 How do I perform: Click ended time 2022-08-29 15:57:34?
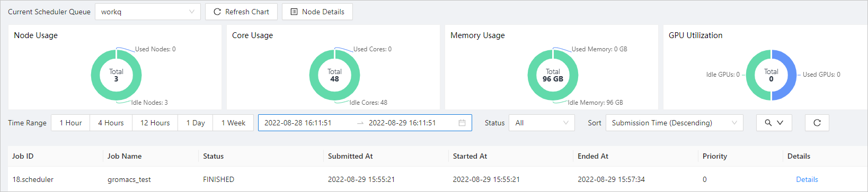coord(612,179)
